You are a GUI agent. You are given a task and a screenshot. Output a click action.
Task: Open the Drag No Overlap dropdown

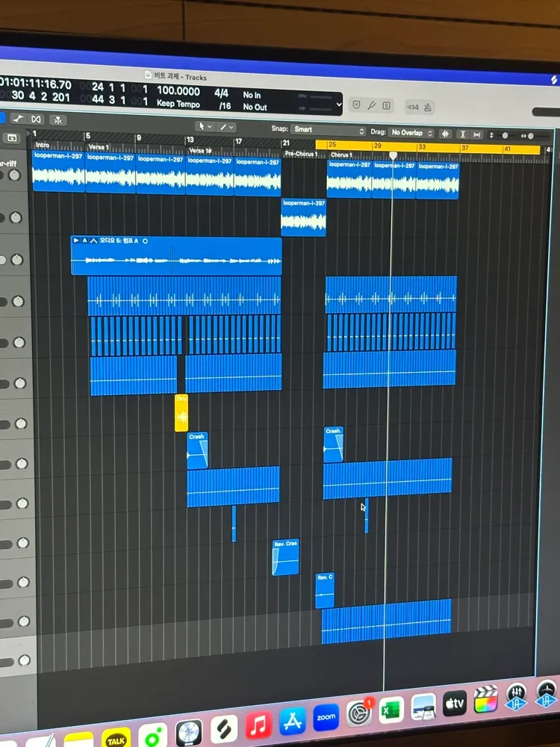(411, 133)
